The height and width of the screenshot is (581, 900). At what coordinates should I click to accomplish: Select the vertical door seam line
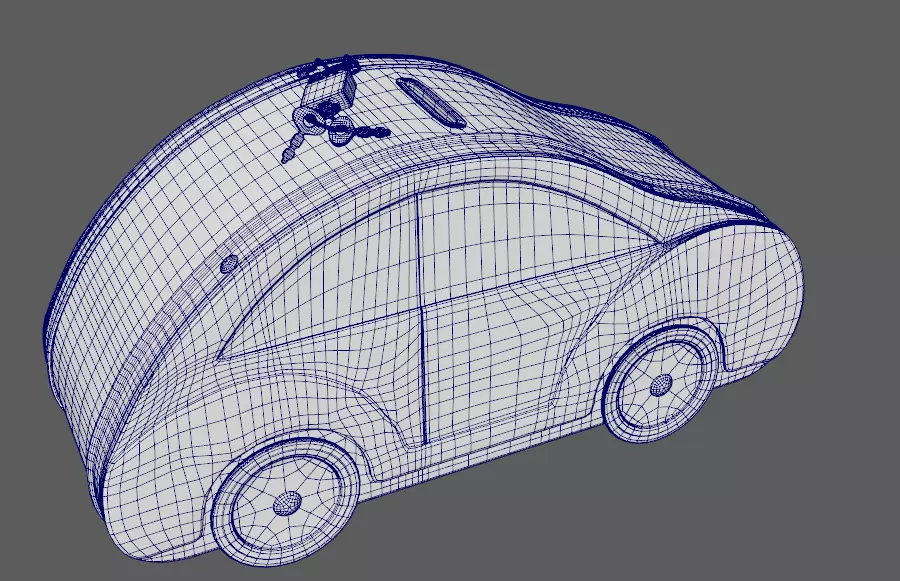(422, 317)
